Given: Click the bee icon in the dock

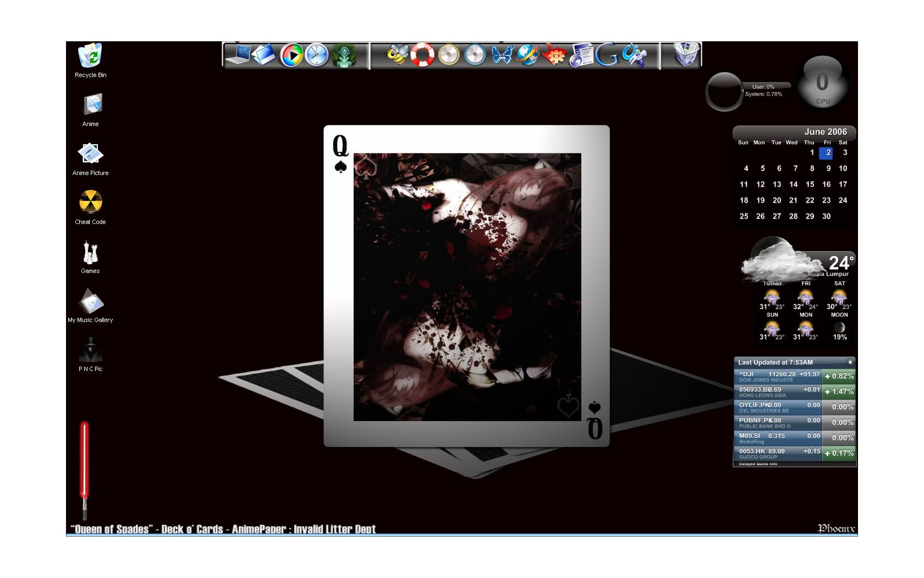Looking at the screenshot, I should [x=396, y=55].
